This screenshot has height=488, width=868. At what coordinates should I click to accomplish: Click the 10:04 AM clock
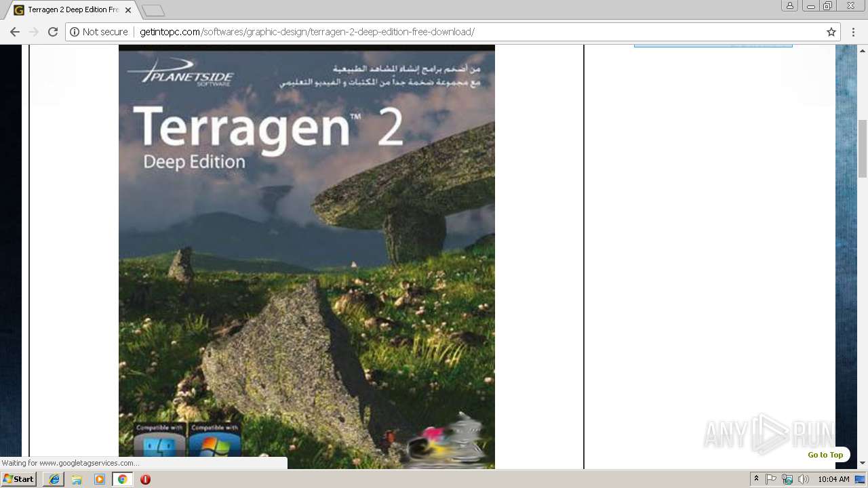click(x=833, y=479)
